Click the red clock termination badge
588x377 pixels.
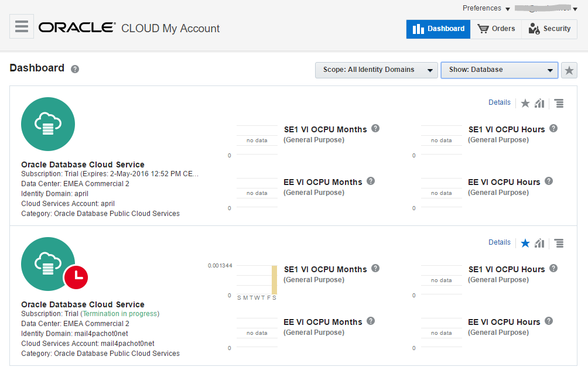(76, 277)
